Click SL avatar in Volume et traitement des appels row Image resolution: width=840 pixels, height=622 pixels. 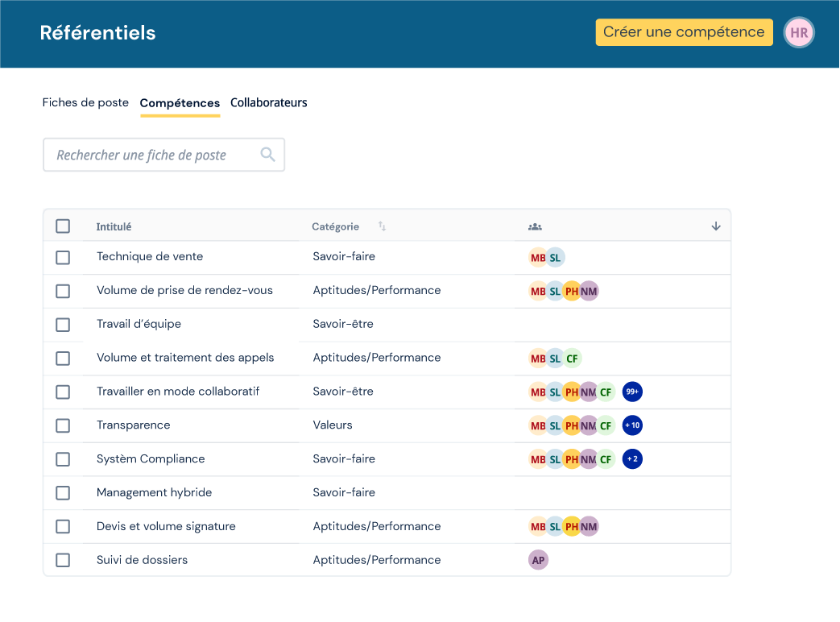pyautogui.click(x=555, y=359)
